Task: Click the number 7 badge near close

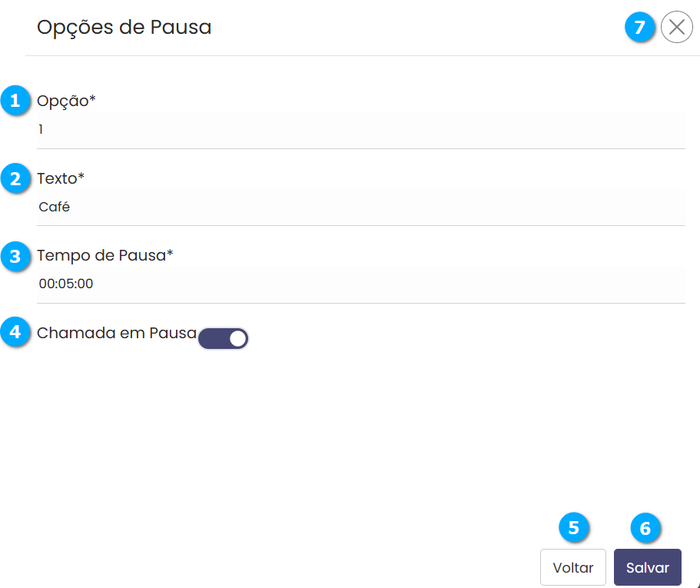Action: [x=639, y=28]
